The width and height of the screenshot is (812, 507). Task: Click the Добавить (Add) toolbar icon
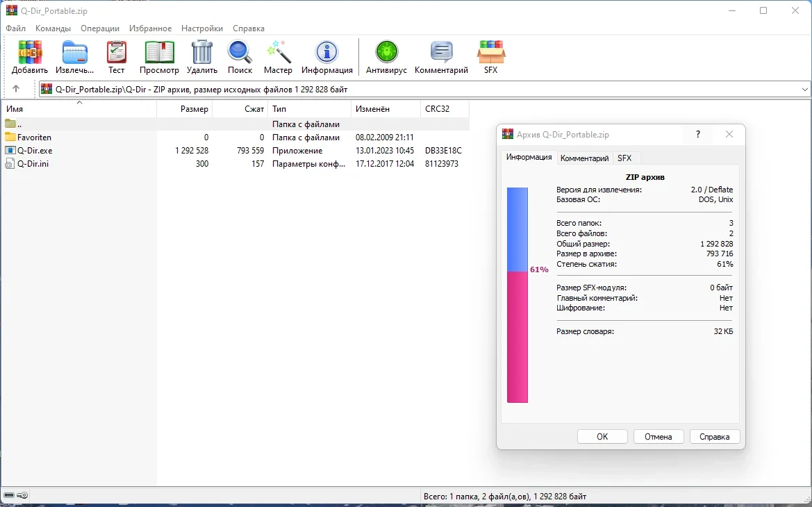pos(30,52)
